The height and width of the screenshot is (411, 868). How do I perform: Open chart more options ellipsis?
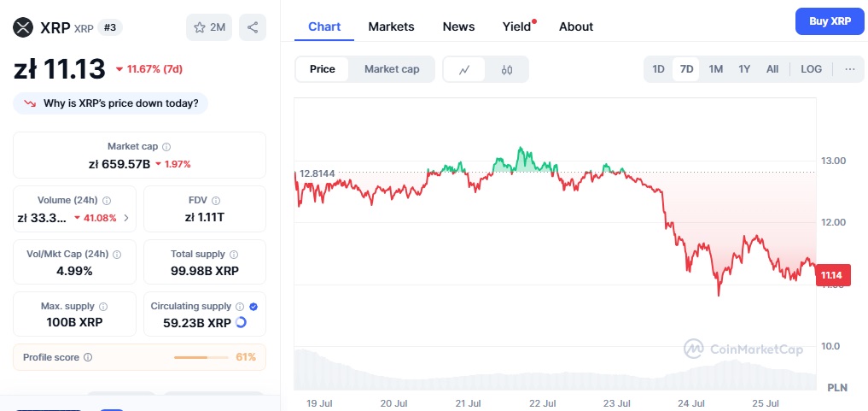point(850,69)
